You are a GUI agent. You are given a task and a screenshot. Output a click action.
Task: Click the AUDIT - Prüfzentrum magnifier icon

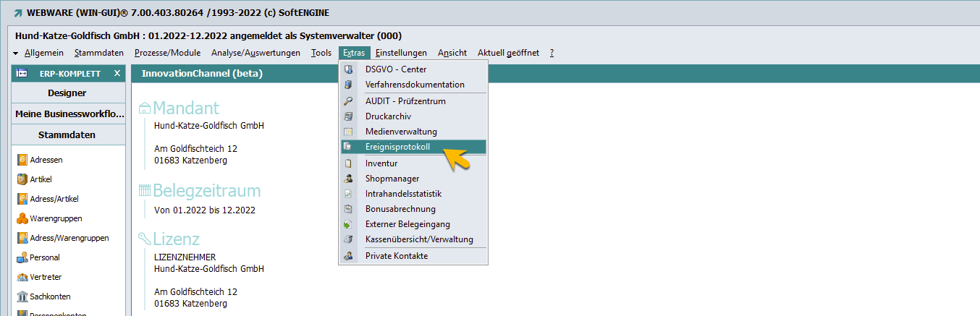pyautogui.click(x=349, y=101)
